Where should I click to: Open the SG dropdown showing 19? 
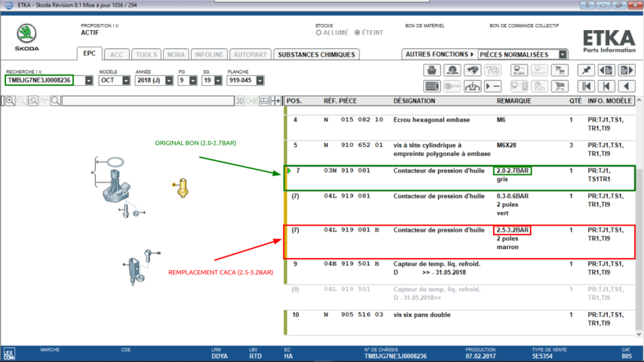[218, 81]
